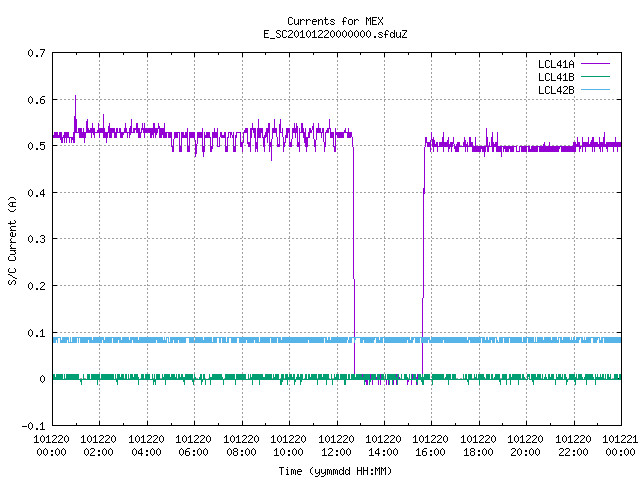Image resolution: width=640 pixels, height=480 pixels.
Task: Click the x-axis label 'Time (yymmdd HH:MM)'
Action: point(335,471)
